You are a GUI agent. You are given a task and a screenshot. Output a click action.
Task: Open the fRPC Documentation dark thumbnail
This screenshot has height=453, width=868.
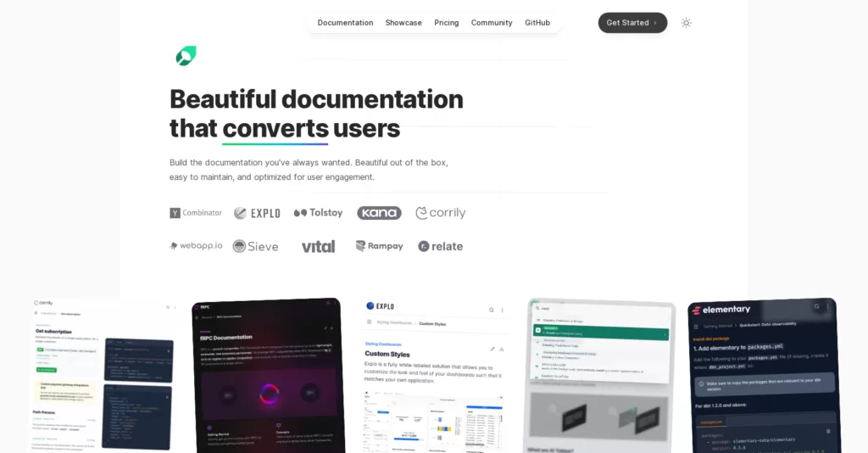(x=268, y=376)
